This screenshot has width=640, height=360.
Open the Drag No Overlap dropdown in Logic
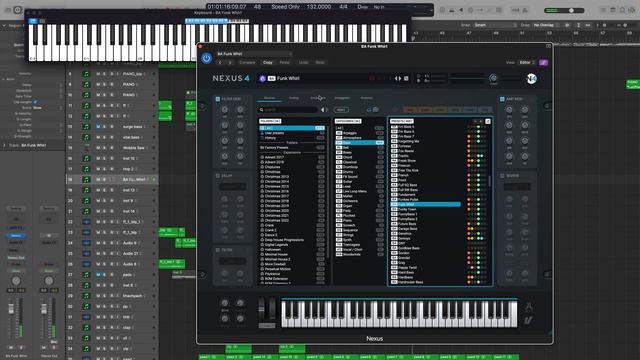545,25
